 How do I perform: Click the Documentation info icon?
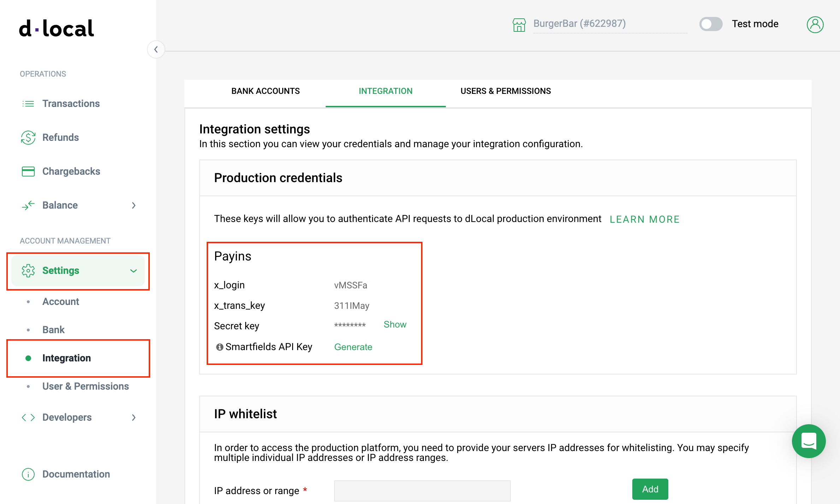pos(28,474)
